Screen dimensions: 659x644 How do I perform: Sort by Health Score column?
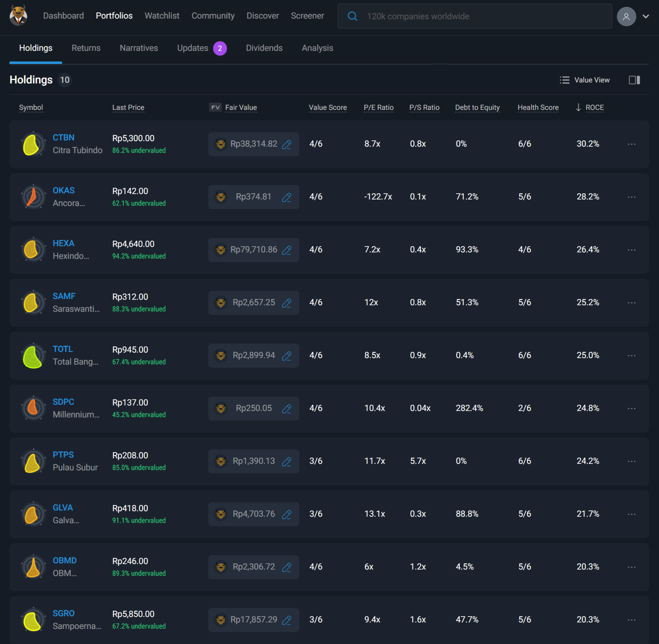(538, 107)
